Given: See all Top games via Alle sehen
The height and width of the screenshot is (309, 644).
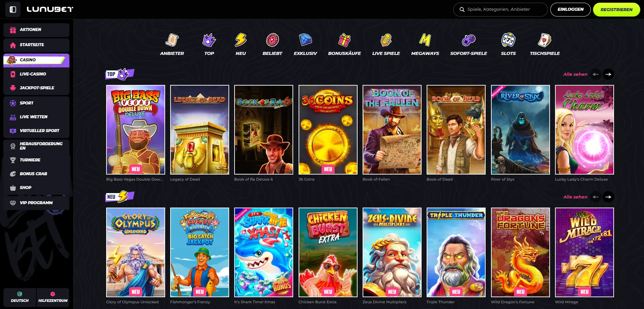Looking at the screenshot, I should (x=575, y=74).
